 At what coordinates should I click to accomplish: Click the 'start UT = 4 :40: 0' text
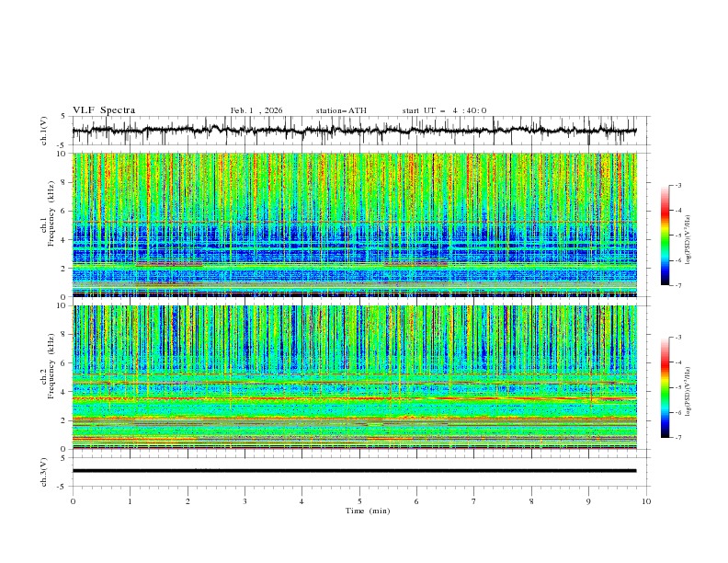tap(444, 110)
